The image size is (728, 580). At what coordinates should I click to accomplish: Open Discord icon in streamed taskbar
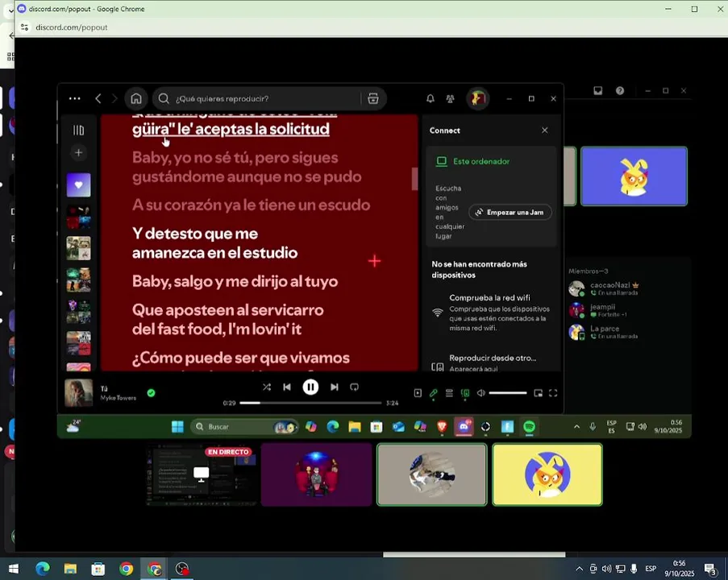click(464, 426)
